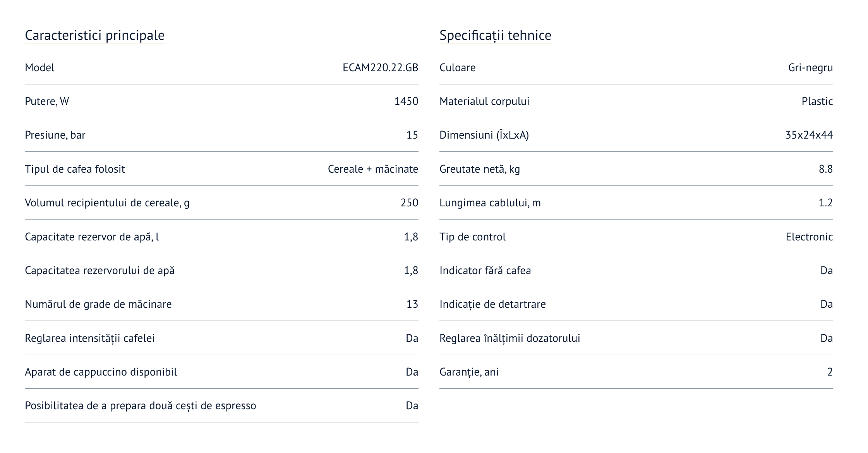The height and width of the screenshot is (453, 868).
Task: Click the Tip de control value Electronic
Action: [x=809, y=237]
